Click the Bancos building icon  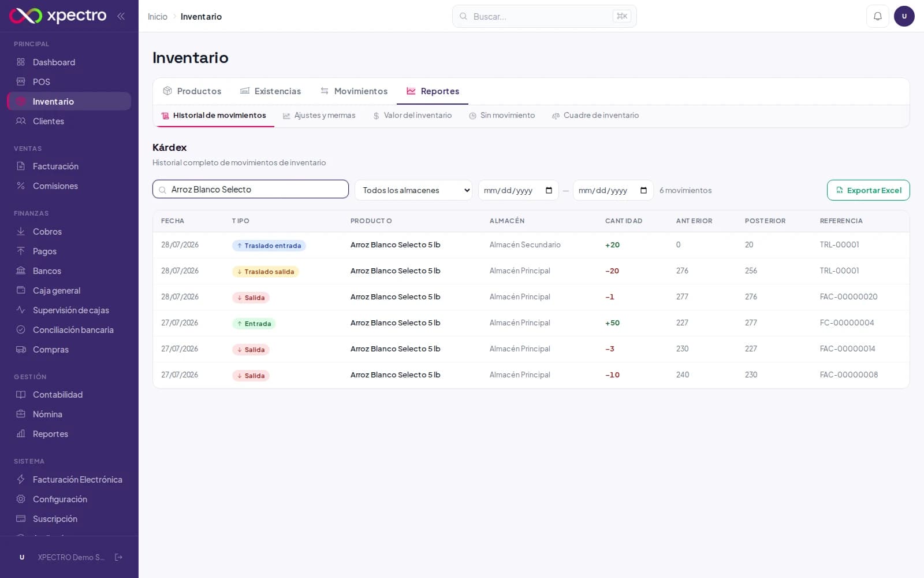coord(21,271)
